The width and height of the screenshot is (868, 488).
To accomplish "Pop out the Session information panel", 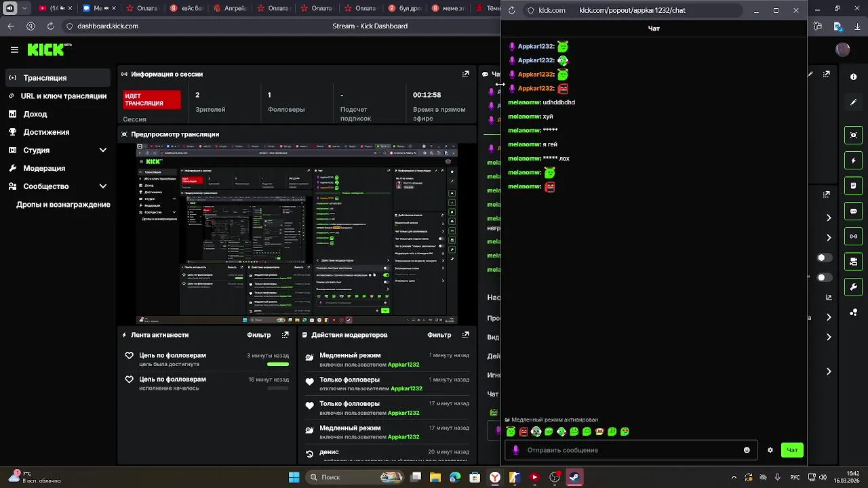I will 465,74.
